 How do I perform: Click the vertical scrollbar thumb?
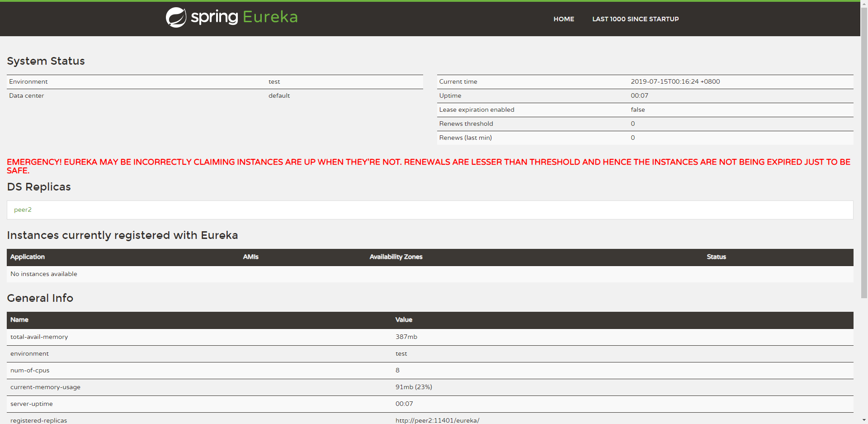click(864, 152)
